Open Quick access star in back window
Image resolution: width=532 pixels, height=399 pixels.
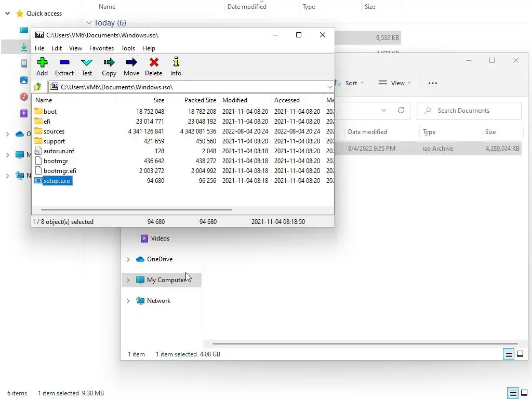coord(20,13)
